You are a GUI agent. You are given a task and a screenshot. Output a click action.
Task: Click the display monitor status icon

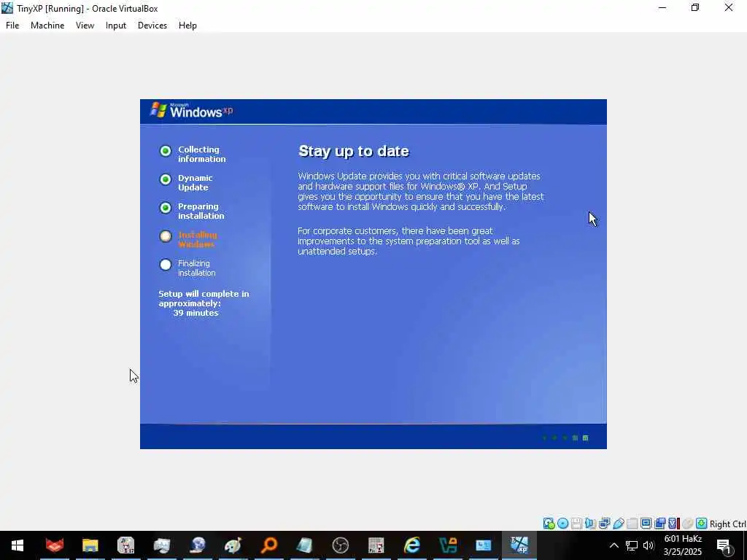tap(646, 524)
